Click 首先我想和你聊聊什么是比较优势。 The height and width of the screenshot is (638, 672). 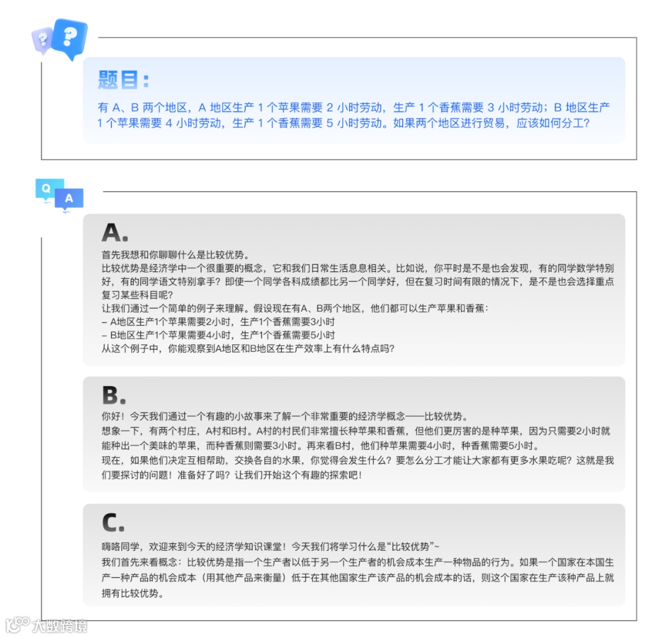(x=175, y=255)
